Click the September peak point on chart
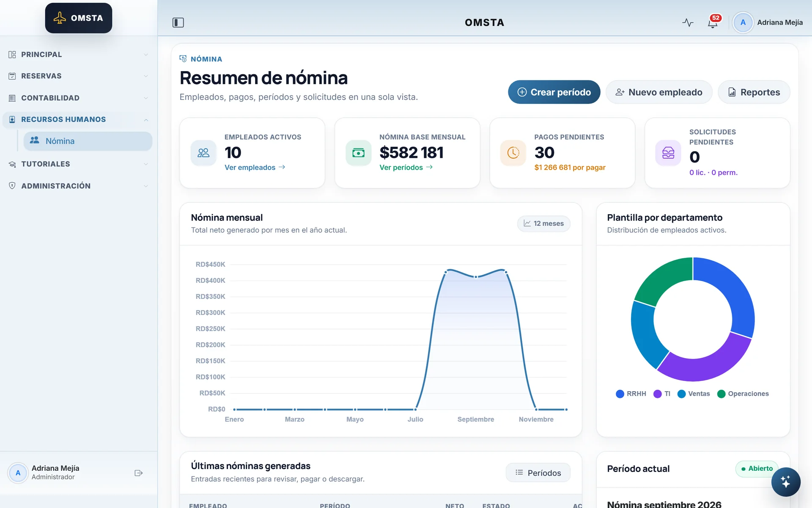The image size is (812, 508). point(476,277)
